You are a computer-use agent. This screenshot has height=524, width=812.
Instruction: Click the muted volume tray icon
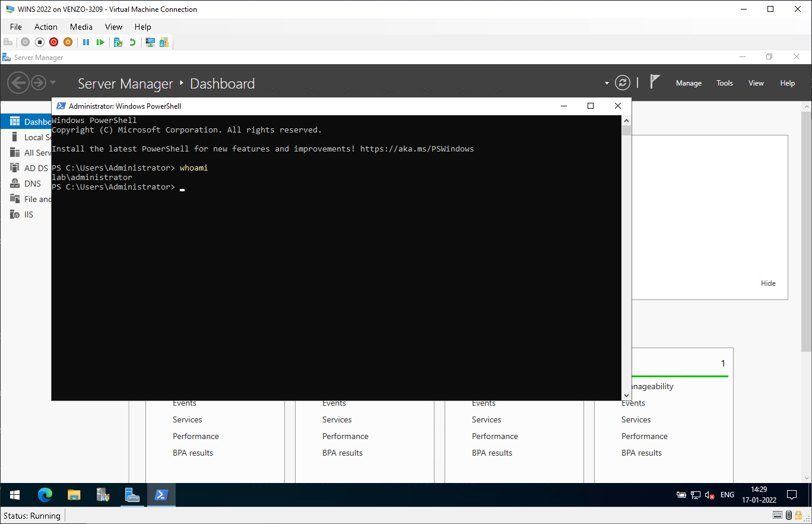click(710, 495)
